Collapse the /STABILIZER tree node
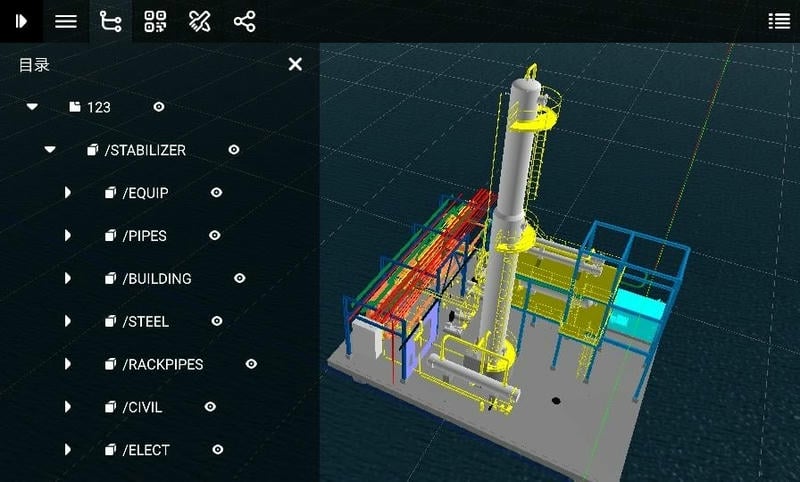This screenshot has width=800, height=482. pos(50,150)
